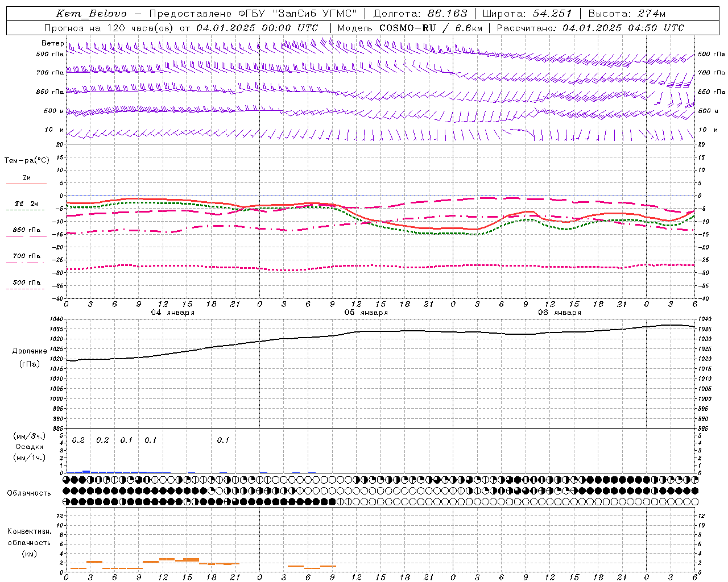Select the Осадки precipitation label
This screenshot has width=728, height=582.
coord(30,447)
